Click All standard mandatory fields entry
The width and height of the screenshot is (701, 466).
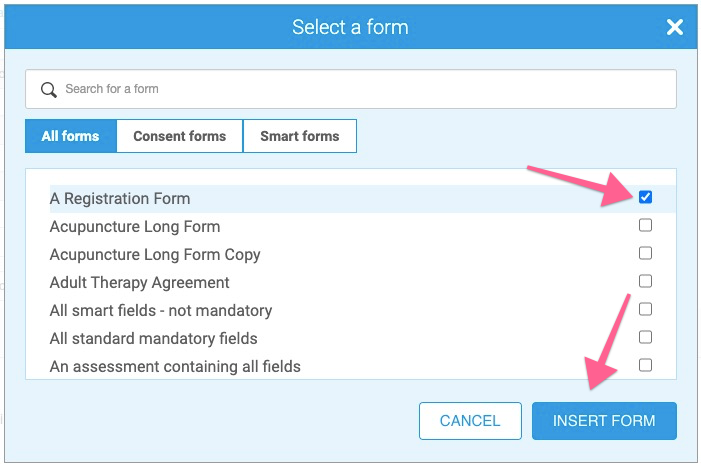pyautogui.click(x=153, y=338)
